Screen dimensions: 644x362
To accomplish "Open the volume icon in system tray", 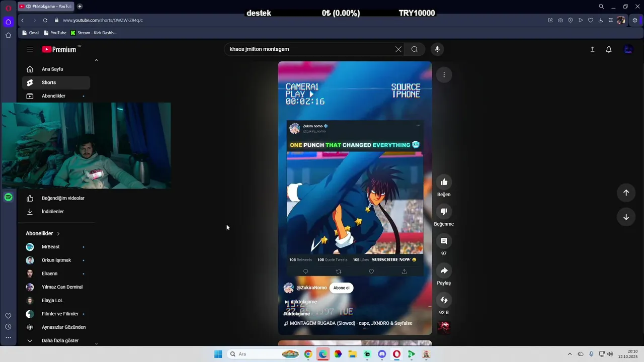I will [610, 354].
